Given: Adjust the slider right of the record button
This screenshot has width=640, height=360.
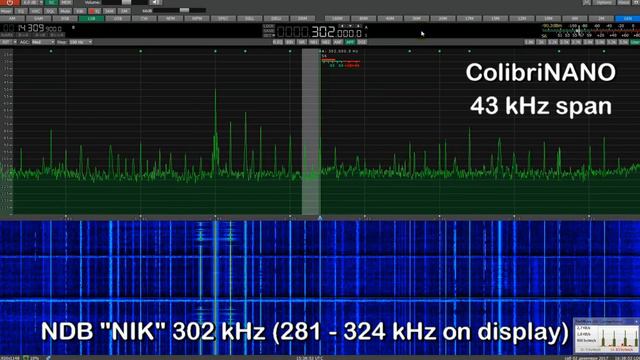Looking at the screenshot, I should 180,11.
